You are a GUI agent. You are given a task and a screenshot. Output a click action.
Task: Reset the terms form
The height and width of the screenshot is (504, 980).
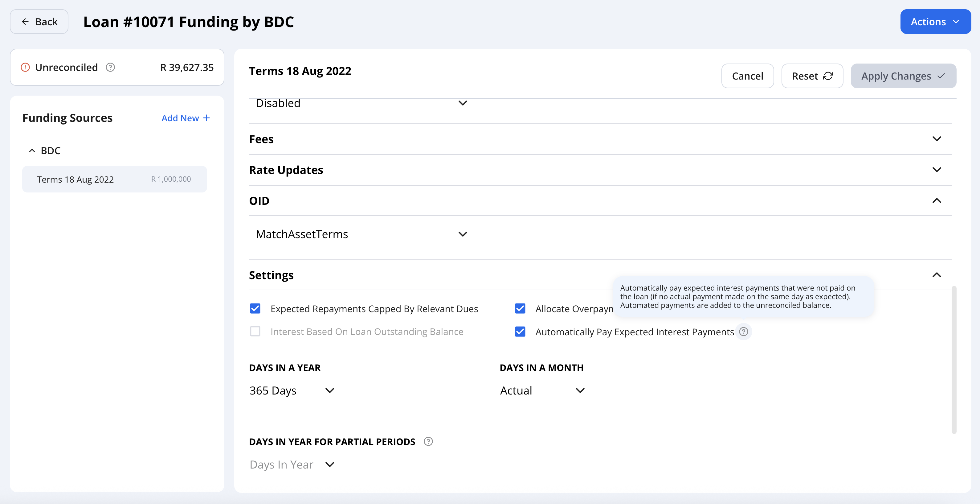pyautogui.click(x=812, y=76)
